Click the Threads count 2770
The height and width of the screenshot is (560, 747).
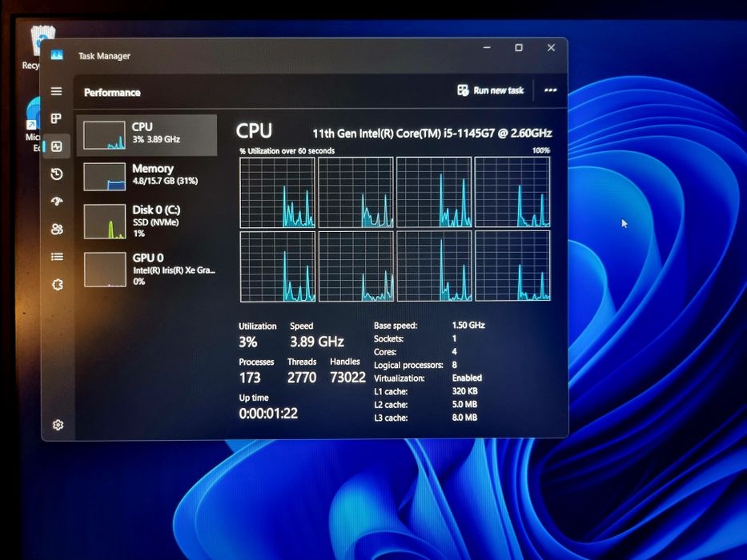302,378
